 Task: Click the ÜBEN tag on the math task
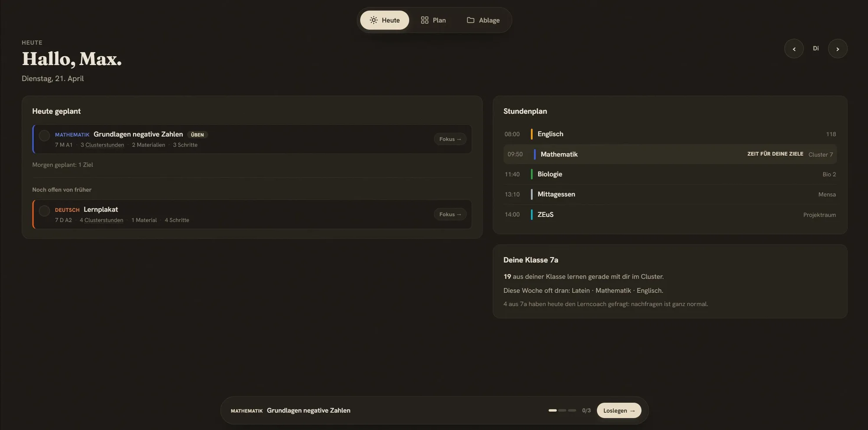[x=197, y=135]
